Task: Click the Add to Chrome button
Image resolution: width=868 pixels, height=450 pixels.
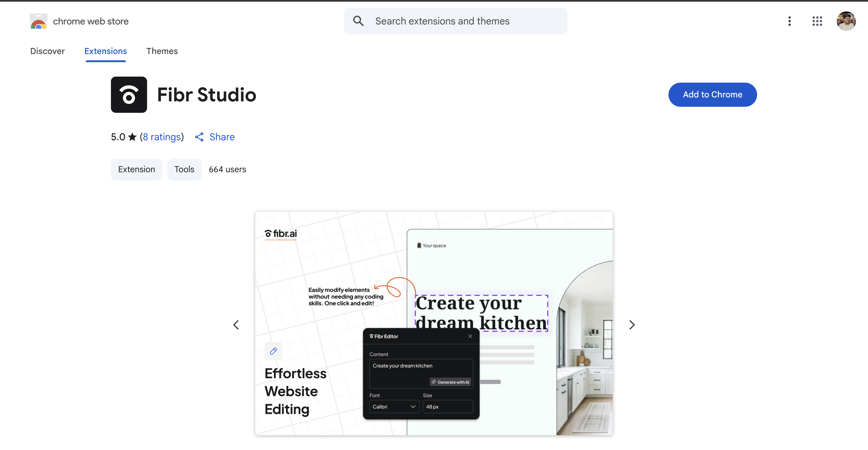Action: 712,95
